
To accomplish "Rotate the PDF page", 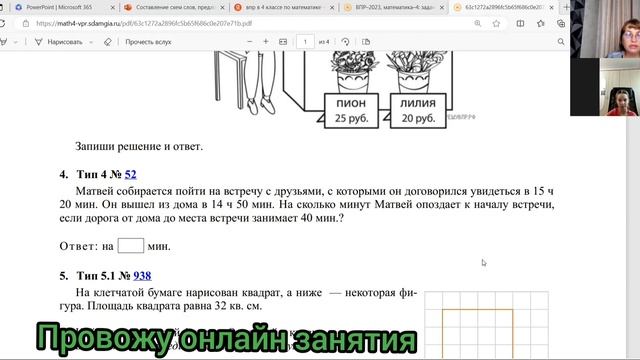I will point(345,42).
